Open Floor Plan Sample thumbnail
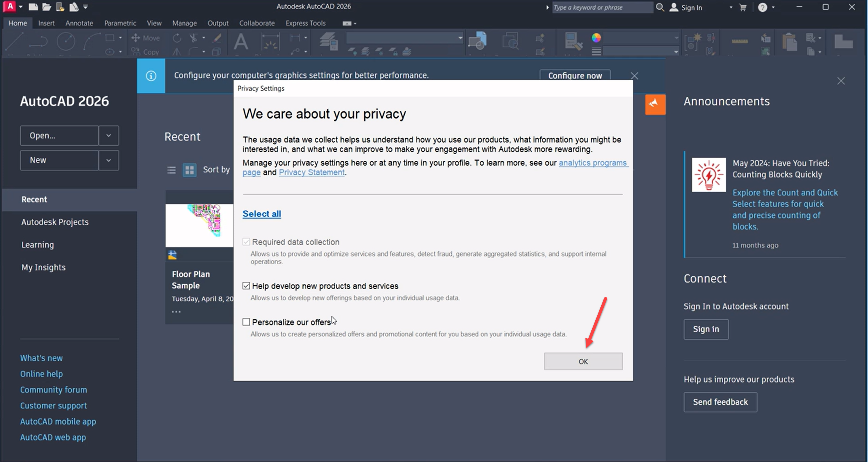868x462 pixels. pyautogui.click(x=199, y=225)
